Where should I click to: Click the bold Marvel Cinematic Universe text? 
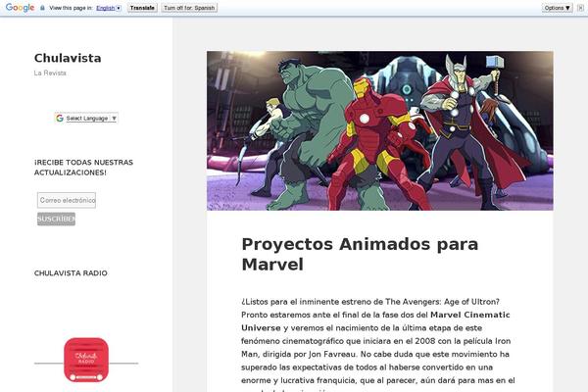(375, 321)
